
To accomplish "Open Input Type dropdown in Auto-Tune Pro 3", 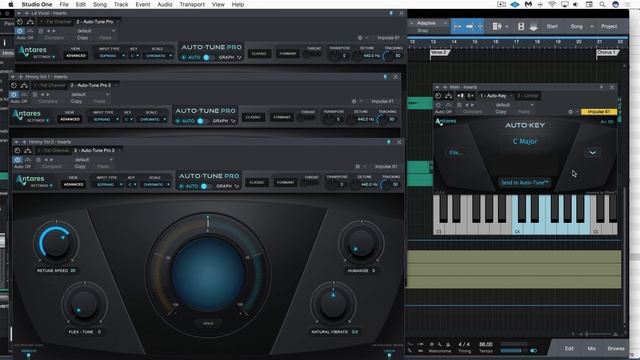I will tap(108, 185).
